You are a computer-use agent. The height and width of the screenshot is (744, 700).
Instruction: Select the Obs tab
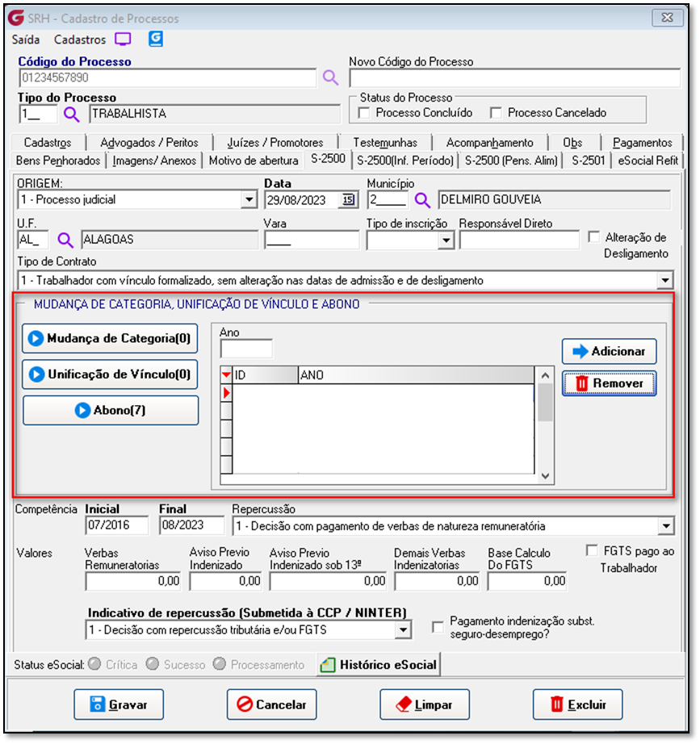pos(572,143)
